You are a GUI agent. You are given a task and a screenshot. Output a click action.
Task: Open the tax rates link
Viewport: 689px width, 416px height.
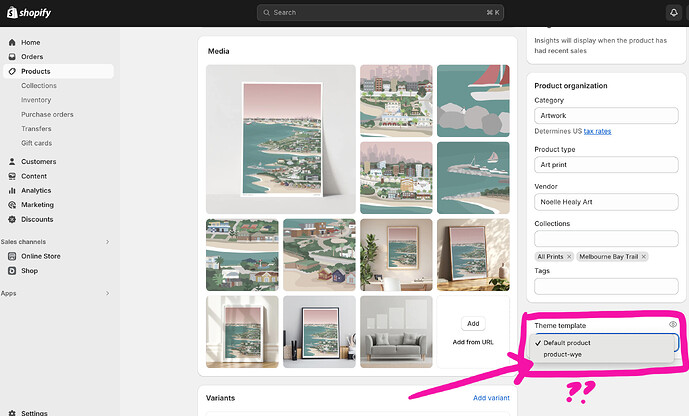click(x=597, y=131)
